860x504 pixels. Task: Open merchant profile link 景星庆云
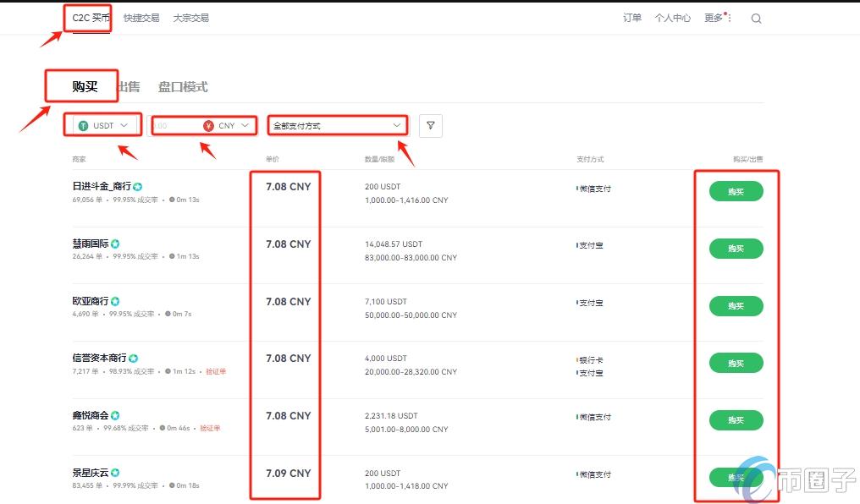click(x=92, y=472)
